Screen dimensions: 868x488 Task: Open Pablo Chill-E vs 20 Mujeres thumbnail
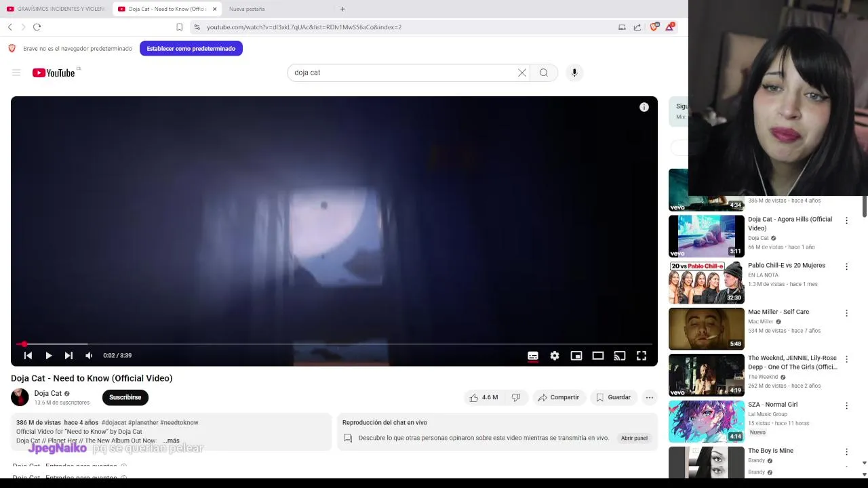[707, 283]
